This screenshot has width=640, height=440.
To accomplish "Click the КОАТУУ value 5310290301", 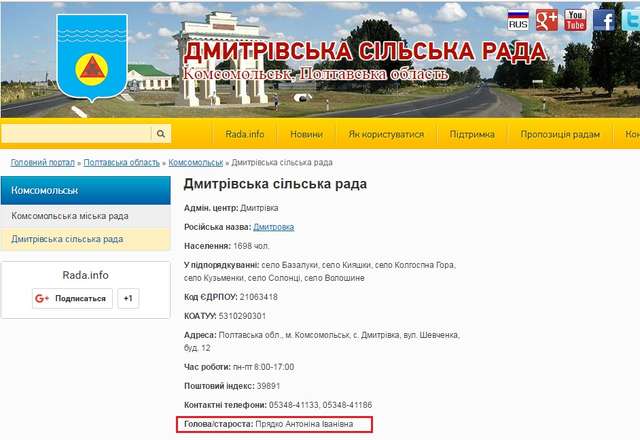I will click(242, 316).
